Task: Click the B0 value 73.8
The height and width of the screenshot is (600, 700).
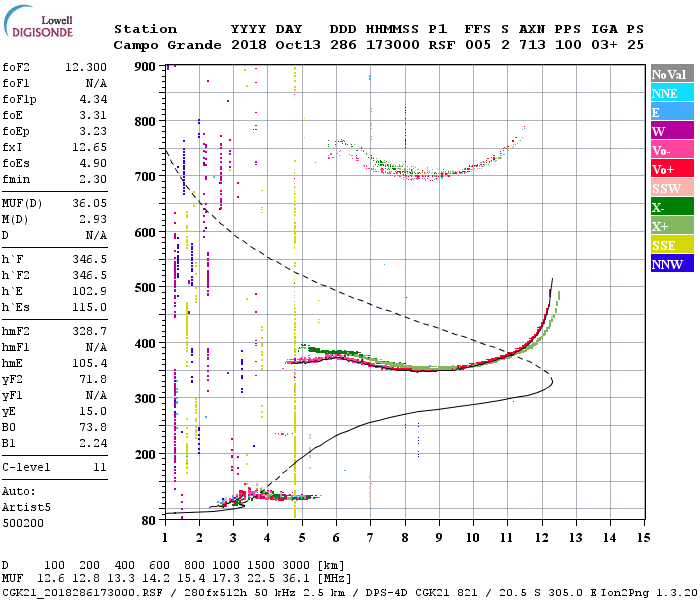Action: [93, 427]
